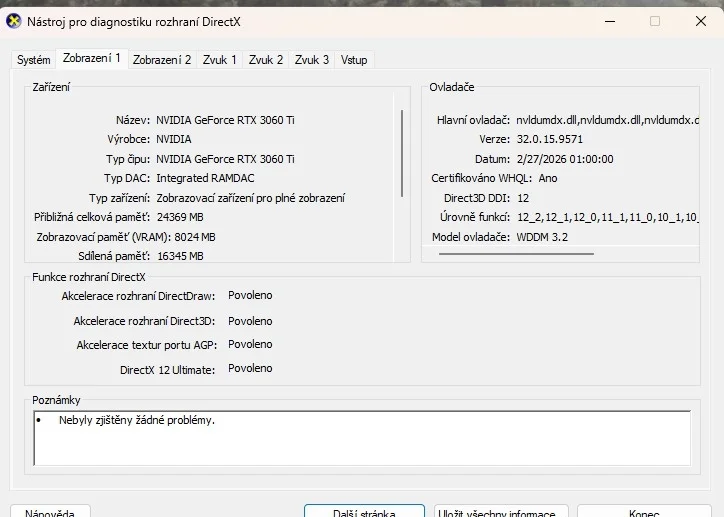Image resolution: width=724 pixels, height=517 pixels.
Task: Switch to the Systém tab
Action: (x=33, y=60)
